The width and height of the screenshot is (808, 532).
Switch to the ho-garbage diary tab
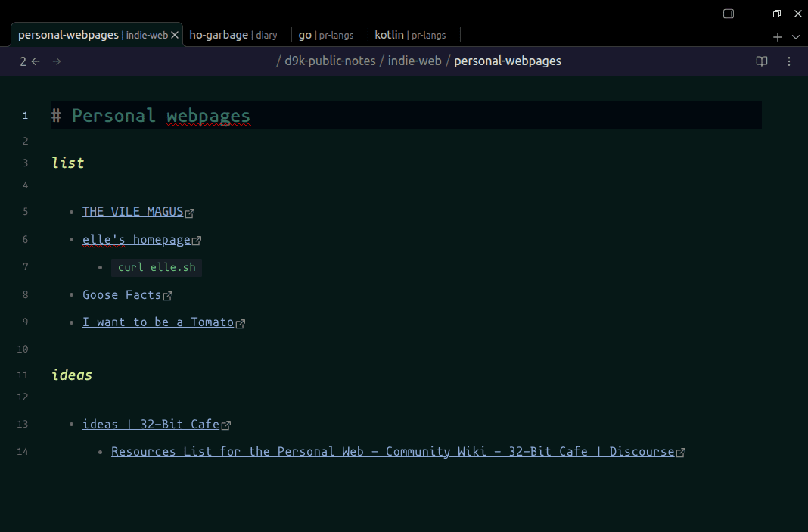pos(233,35)
